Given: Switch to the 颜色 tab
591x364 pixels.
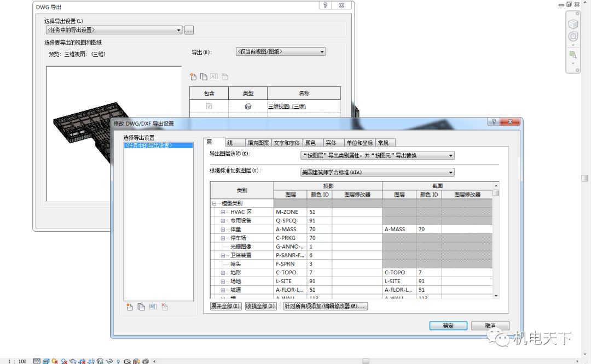Looking at the screenshot, I should coord(313,143).
